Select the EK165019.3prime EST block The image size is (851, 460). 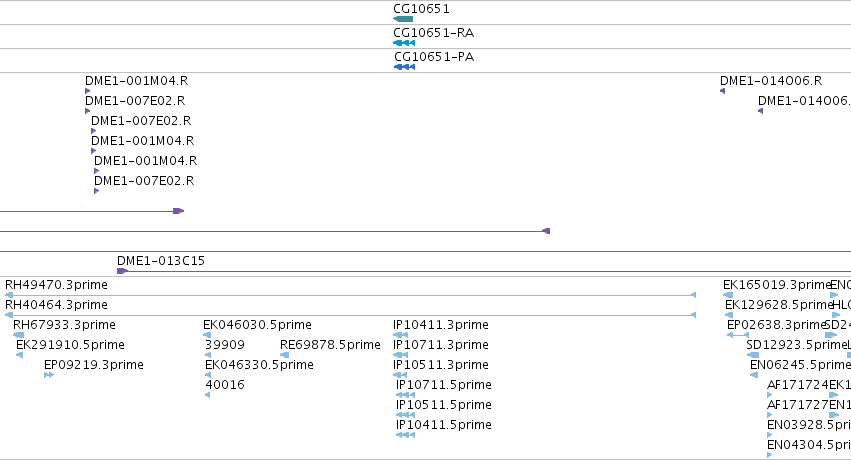[x=728, y=295]
